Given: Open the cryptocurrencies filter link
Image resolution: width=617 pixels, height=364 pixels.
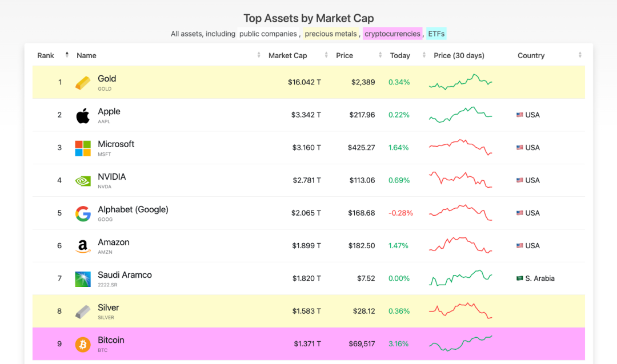Looking at the screenshot, I should pos(392,34).
